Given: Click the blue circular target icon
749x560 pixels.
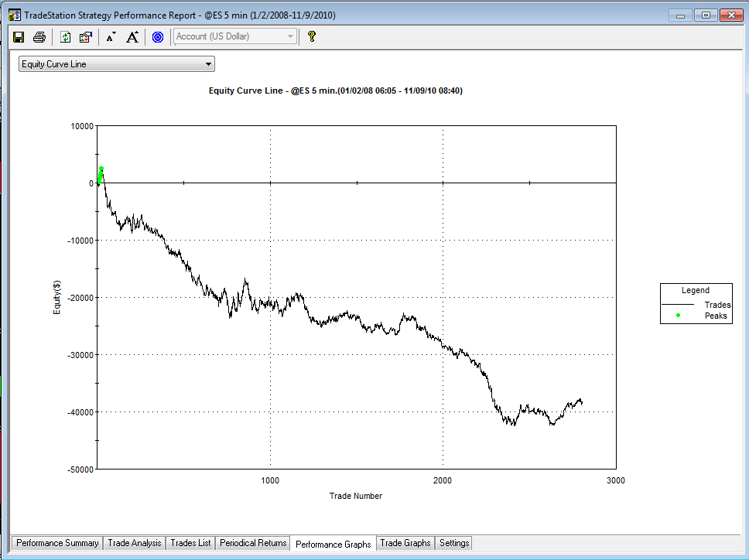Looking at the screenshot, I should [158, 37].
